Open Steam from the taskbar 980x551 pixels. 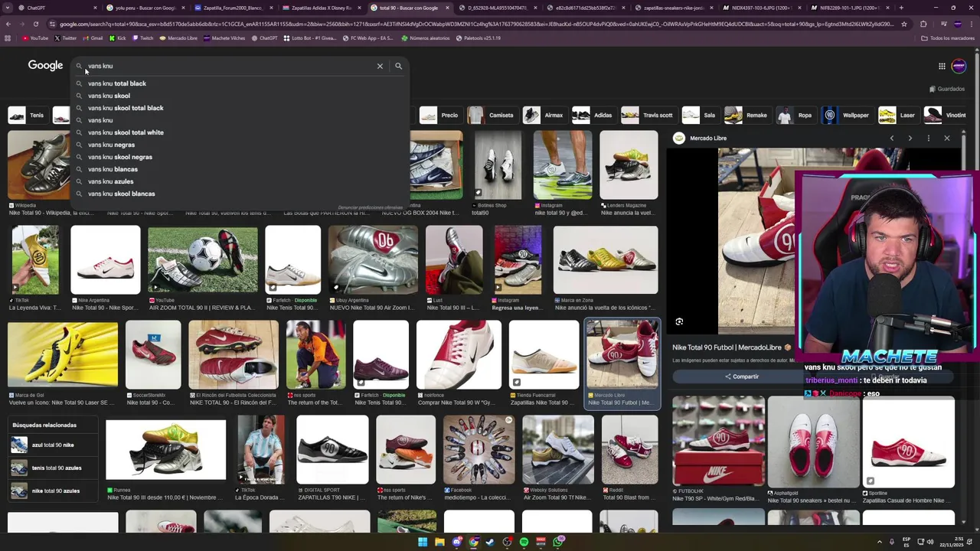[490, 542]
